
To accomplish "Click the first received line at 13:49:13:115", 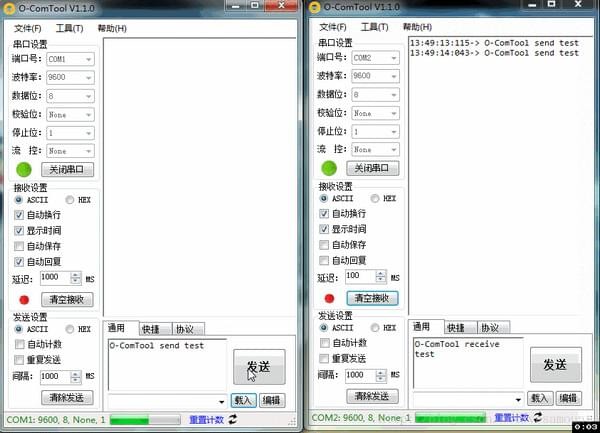I will pyautogui.click(x=494, y=43).
